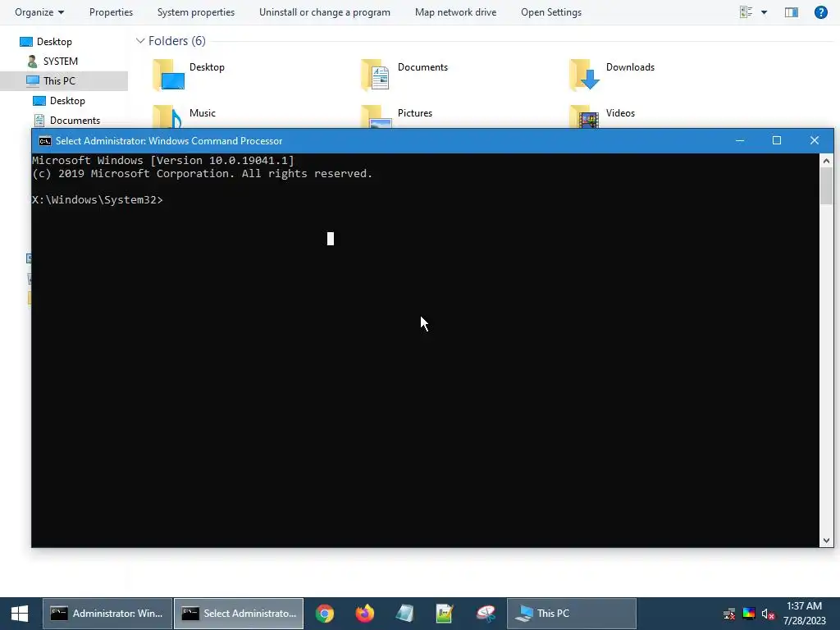Open the Windows Start menu
Image resolution: width=840 pixels, height=630 pixels.
(x=20, y=614)
